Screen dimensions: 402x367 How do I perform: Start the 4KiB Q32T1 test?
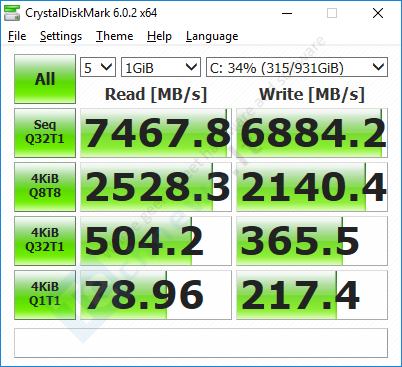(x=45, y=241)
